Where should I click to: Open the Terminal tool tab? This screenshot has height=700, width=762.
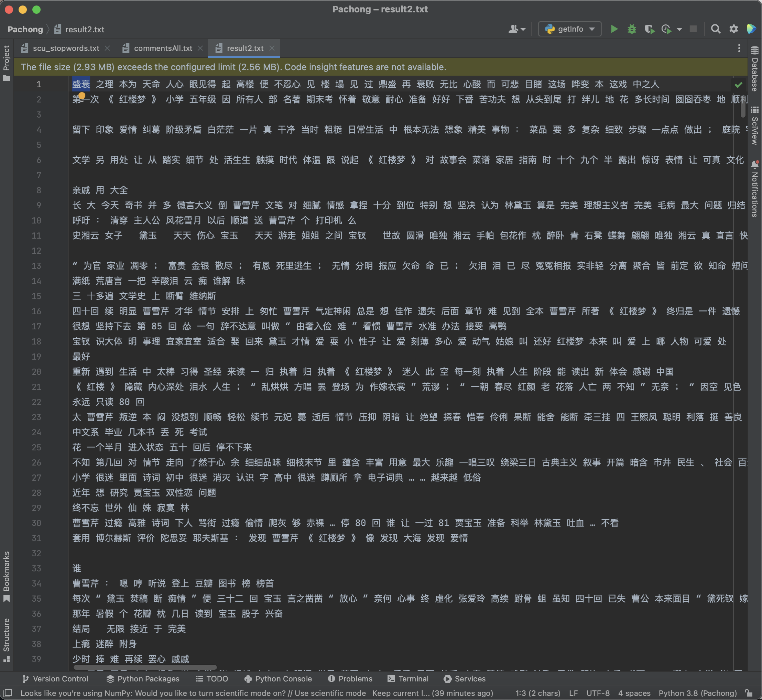[409, 679]
